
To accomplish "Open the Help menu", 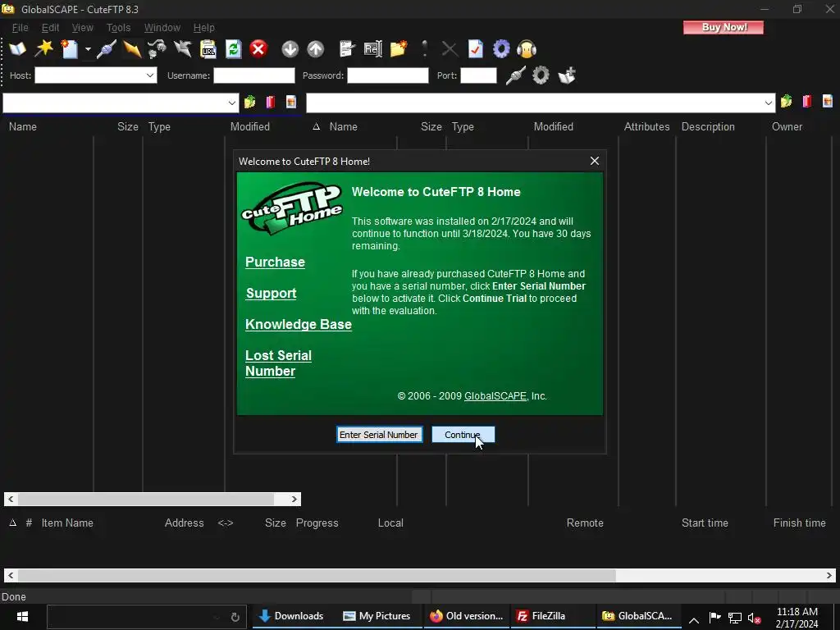I will click(203, 28).
